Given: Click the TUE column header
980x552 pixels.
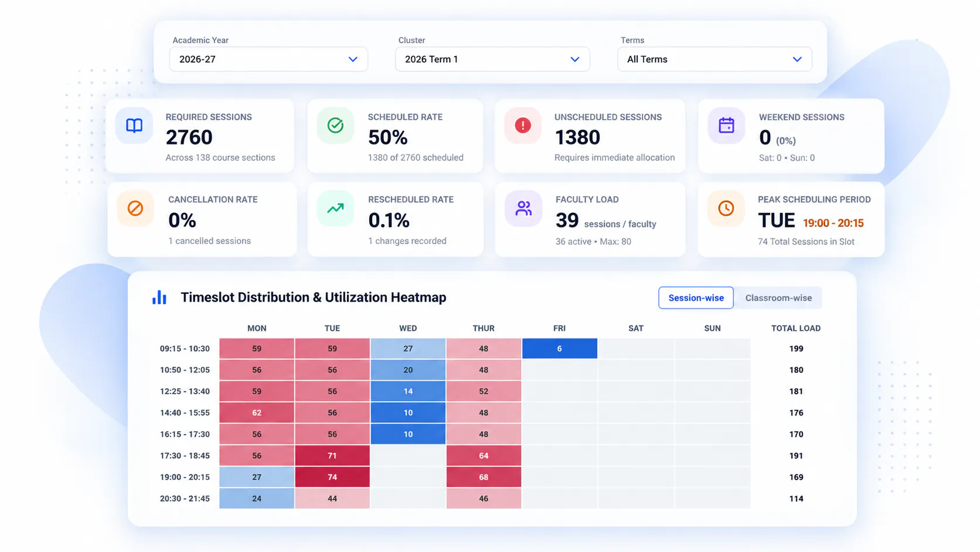Looking at the screenshot, I should tap(332, 329).
